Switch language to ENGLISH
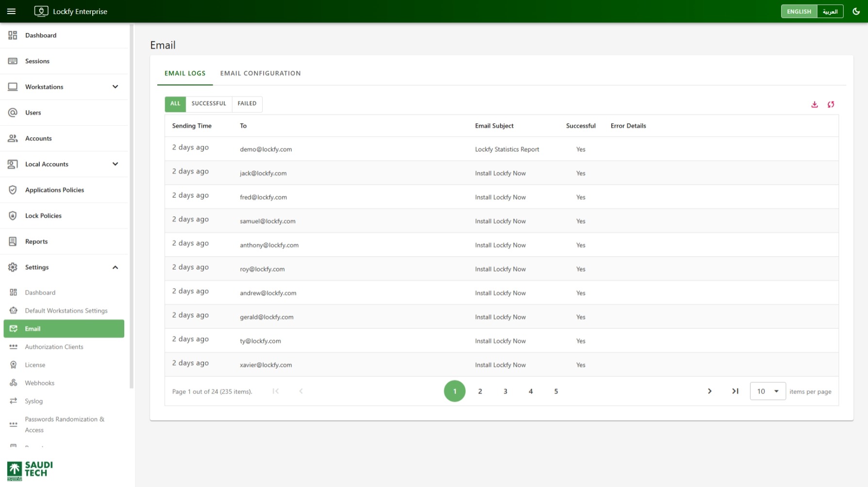This screenshot has width=868, height=487. pos(799,11)
